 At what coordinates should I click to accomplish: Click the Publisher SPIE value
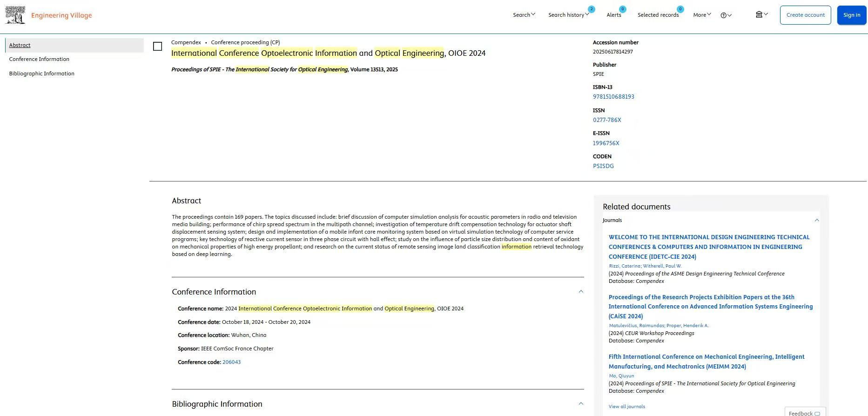coord(598,74)
